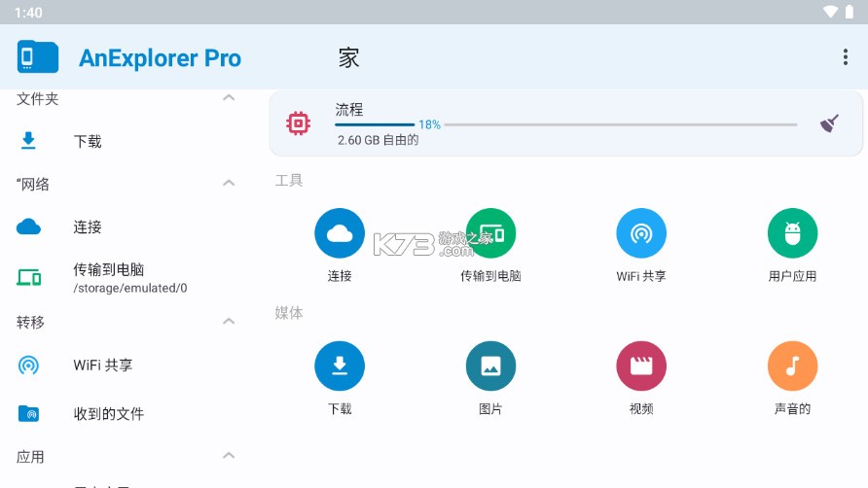
Task: Open the 声音的 music icon
Action: point(792,366)
